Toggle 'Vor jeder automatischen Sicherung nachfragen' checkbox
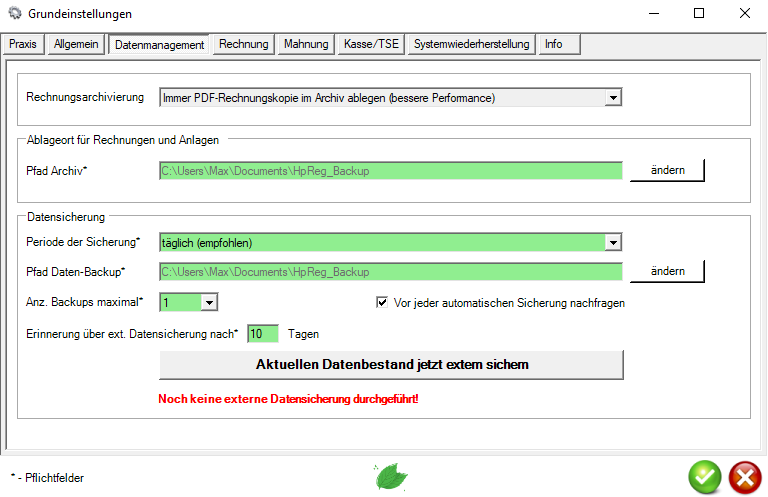 point(382,302)
